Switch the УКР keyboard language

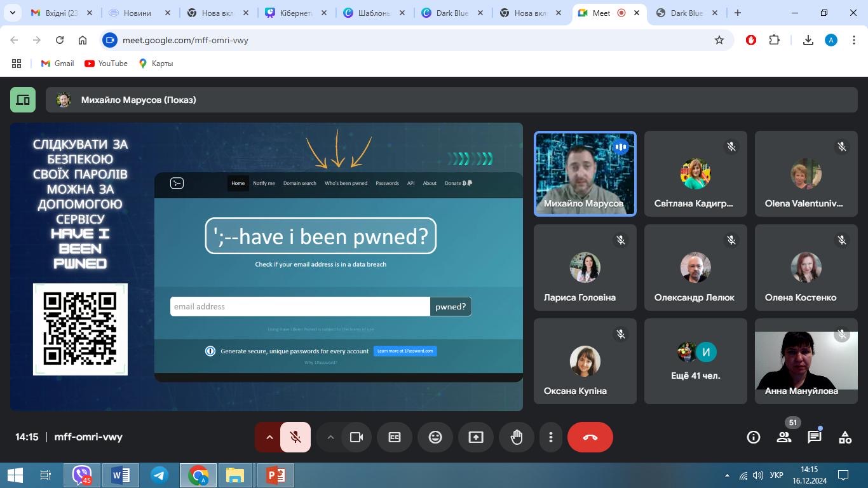click(776, 475)
